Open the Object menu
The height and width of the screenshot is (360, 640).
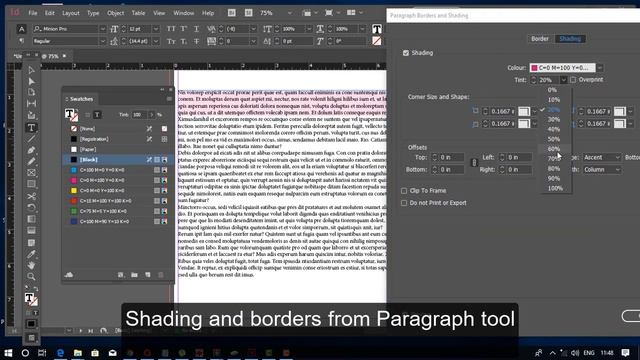(116, 13)
